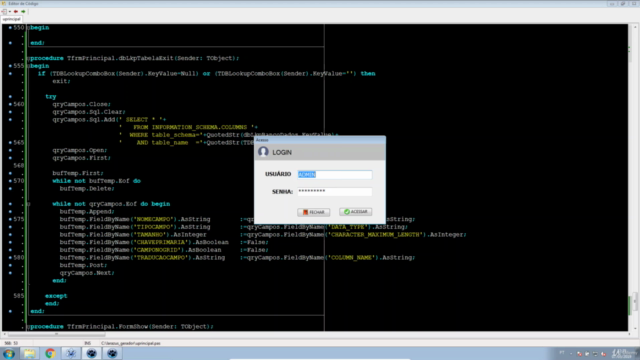Open the blue star app on taskbar
This screenshot has height=360, width=640.
71,353
